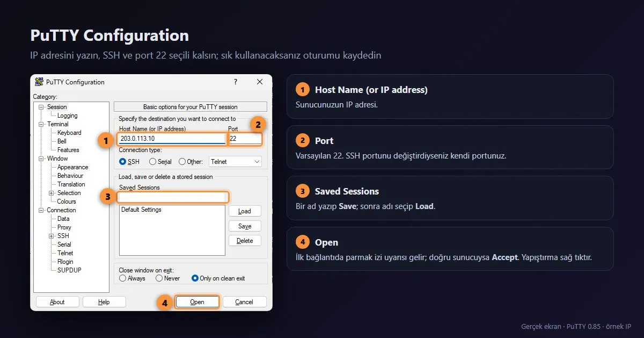Open the Serial category in the tree
The width and height of the screenshot is (644, 338).
(x=64, y=244)
